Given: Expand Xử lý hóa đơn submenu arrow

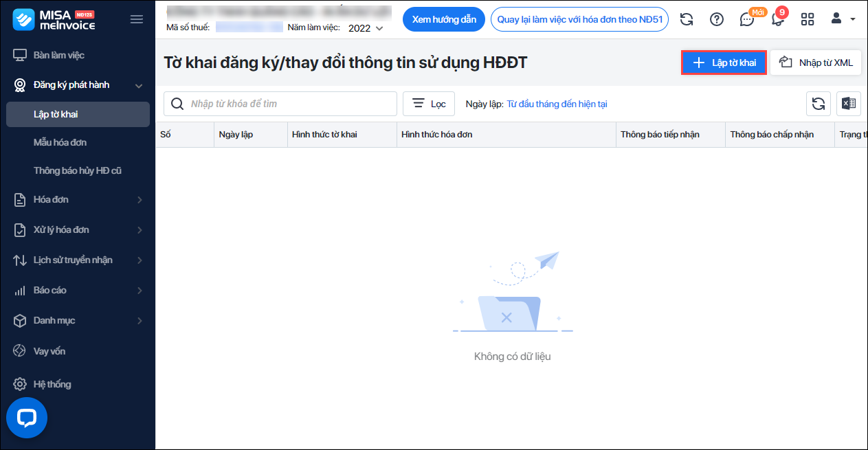Looking at the screenshot, I should (140, 230).
